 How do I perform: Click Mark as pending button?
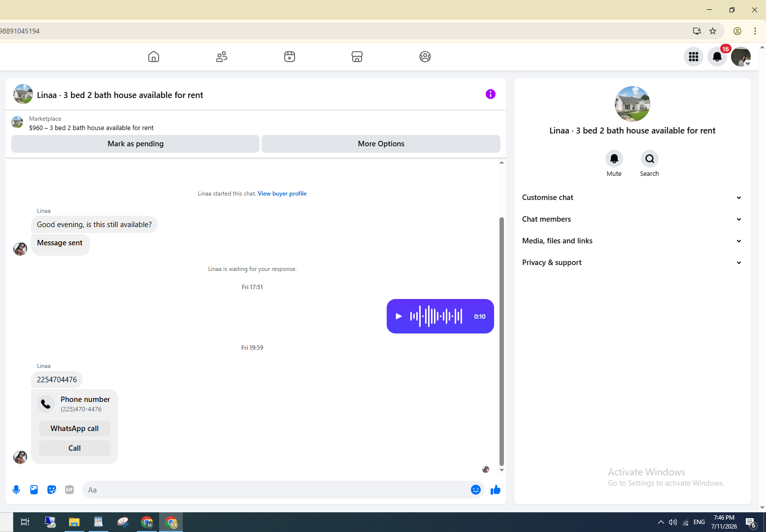pyautogui.click(x=135, y=144)
